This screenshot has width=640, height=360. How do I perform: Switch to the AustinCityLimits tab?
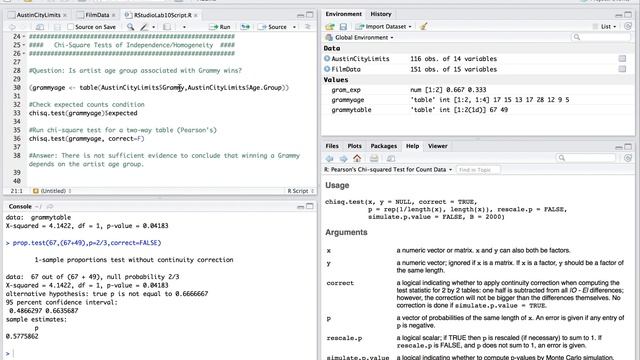pyautogui.click(x=38, y=15)
